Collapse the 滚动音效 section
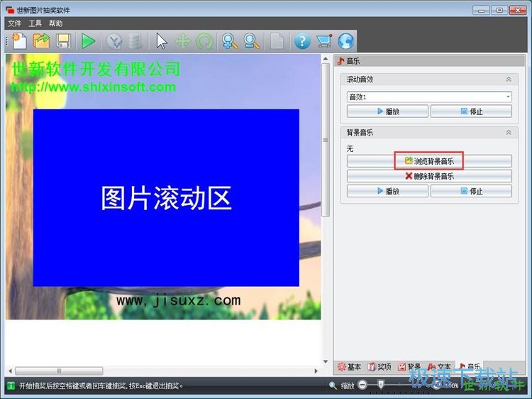Screen dimensions: 532x399 [x=509, y=79]
